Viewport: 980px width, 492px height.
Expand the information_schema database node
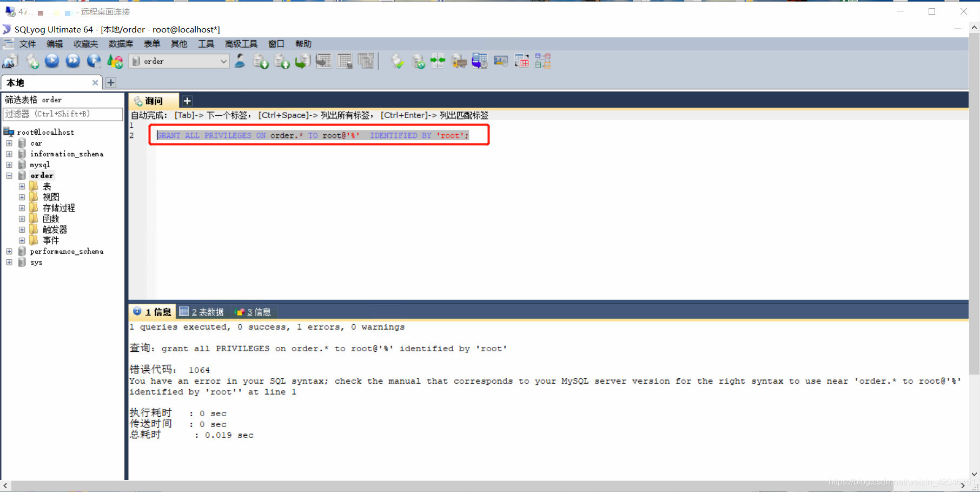[x=9, y=154]
